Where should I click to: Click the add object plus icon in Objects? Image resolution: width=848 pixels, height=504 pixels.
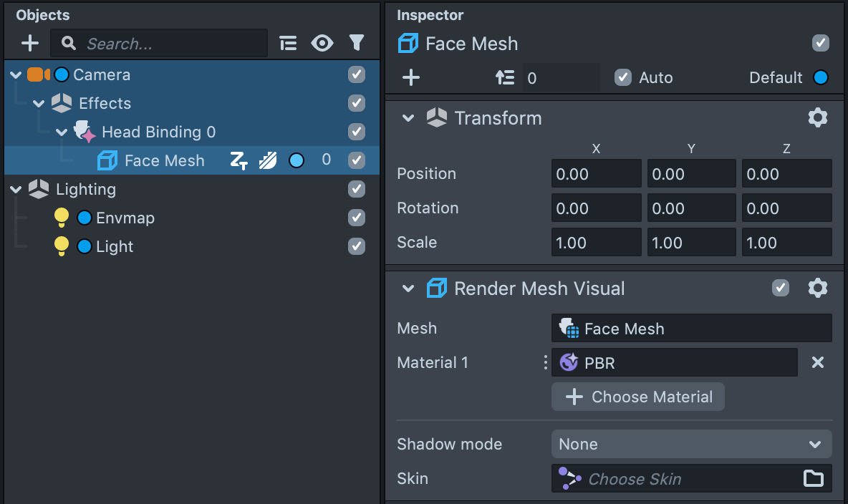[30, 44]
